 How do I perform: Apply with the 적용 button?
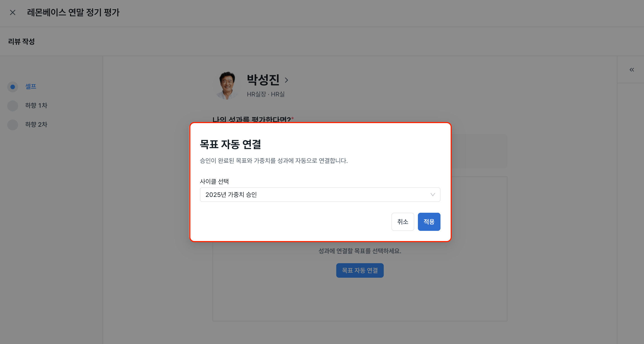pyautogui.click(x=429, y=222)
